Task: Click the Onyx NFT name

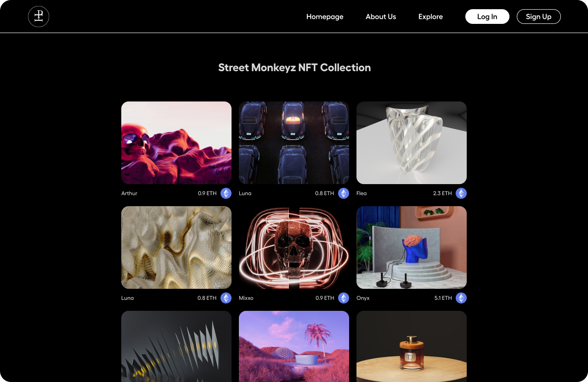Action: coord(363,298)
